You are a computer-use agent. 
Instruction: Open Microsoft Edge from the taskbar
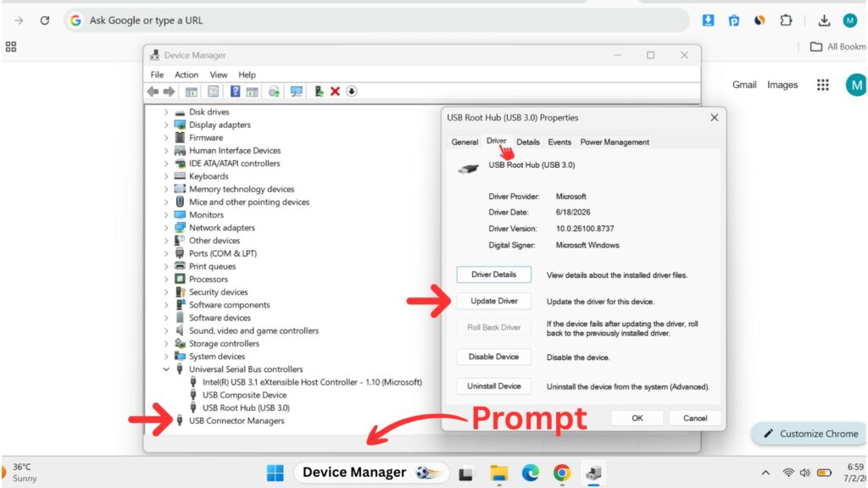pyautogui.click(x=531, y=473)
